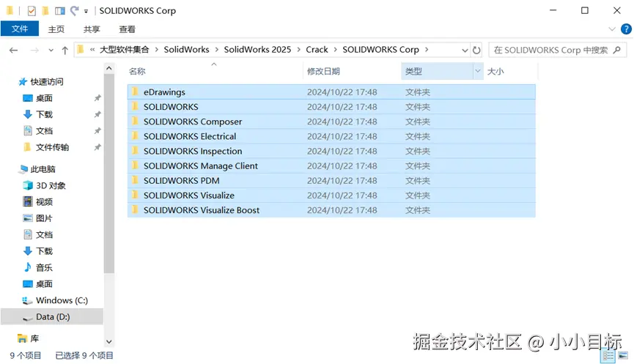Click Crack in the address path
Screen dimensions: 634x364
point(317,50)
